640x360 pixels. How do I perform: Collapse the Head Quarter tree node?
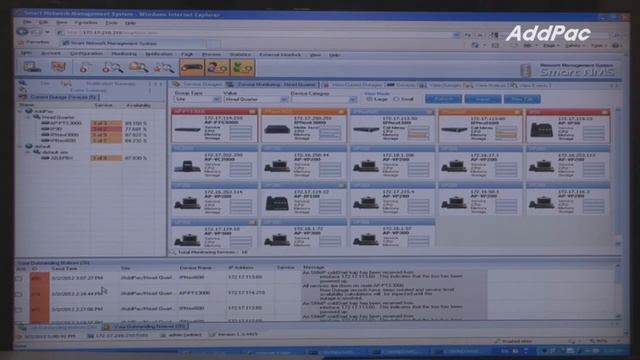click(28, 117)
